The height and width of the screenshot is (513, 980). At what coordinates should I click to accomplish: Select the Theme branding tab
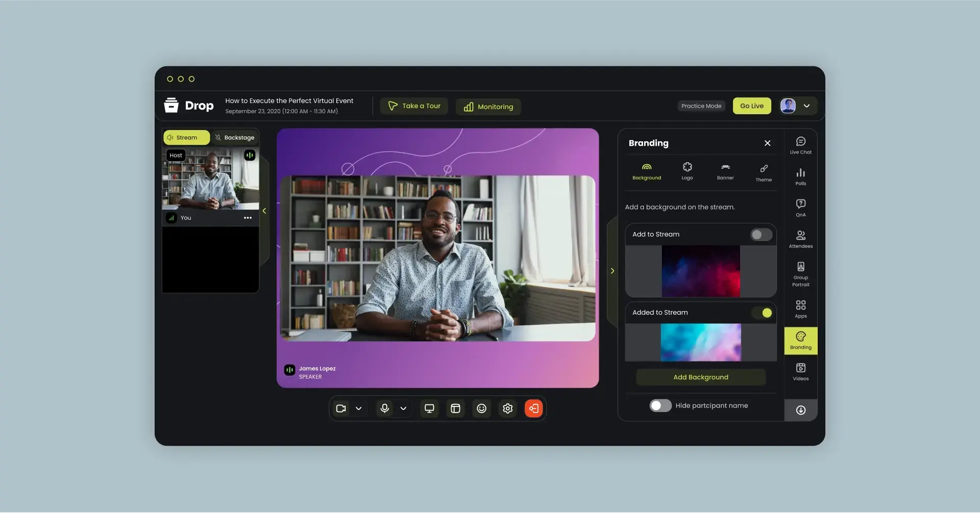point(763,172)
